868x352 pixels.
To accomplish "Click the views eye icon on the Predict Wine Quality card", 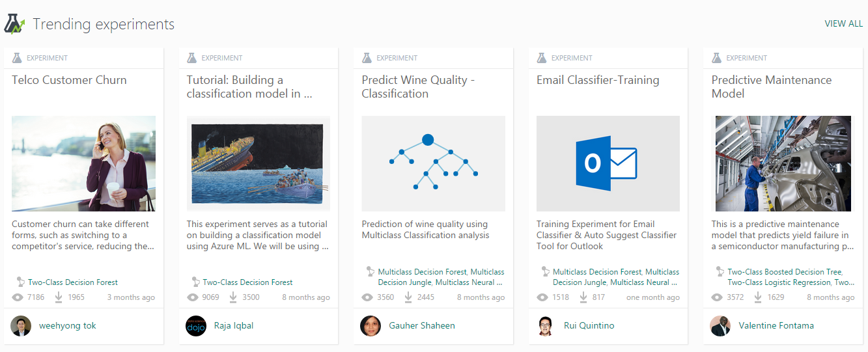I will point(367,297).
